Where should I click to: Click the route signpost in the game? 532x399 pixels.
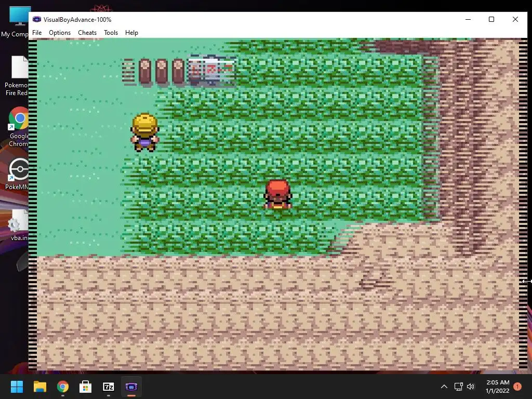pos(211,70)
